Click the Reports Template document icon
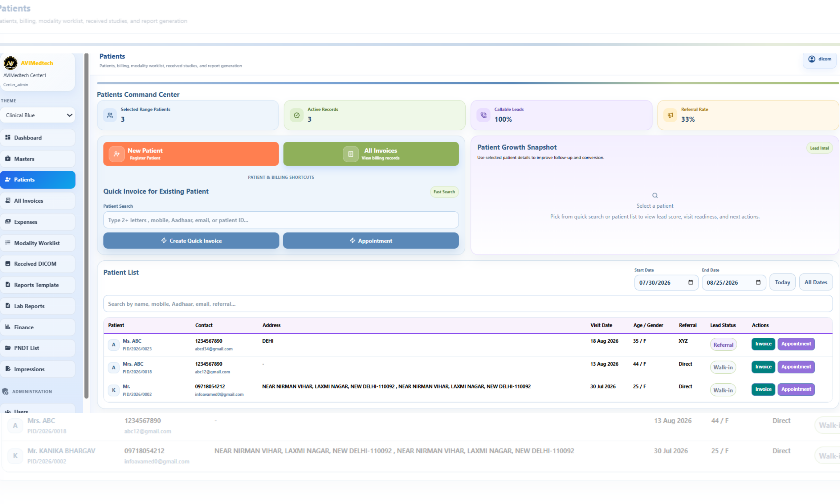840x504 pixels. [x=8, y=285]
